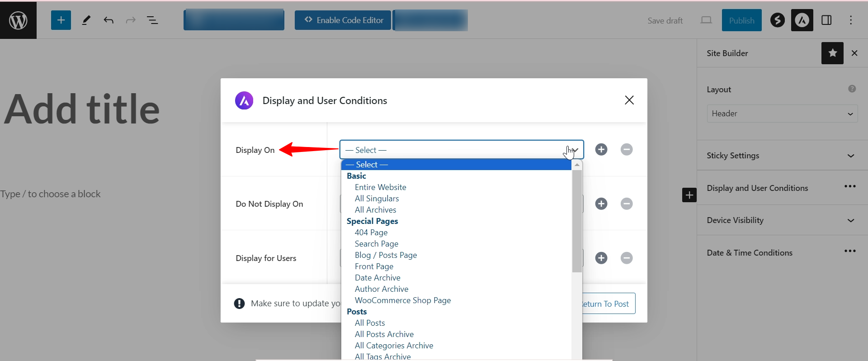Viewport: 868px width, 361px height.
Task: Click the undo arrow icon
Action: click(108, 20)
